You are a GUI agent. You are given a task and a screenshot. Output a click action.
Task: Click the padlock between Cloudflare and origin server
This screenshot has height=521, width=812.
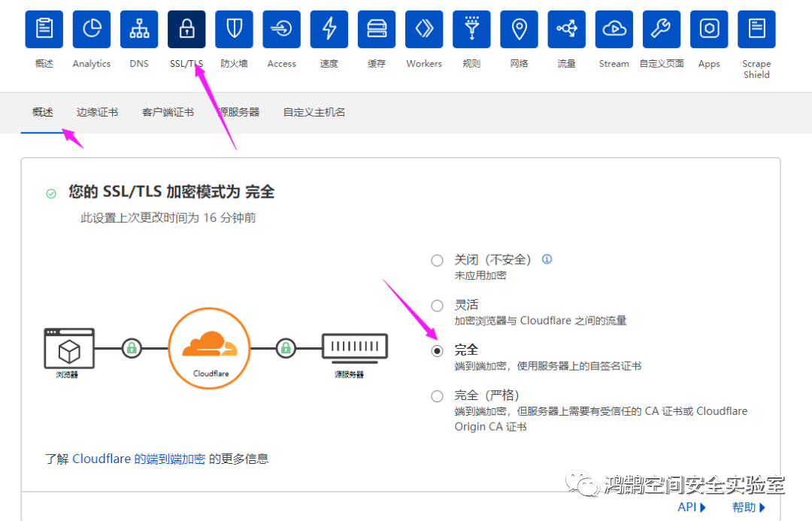click(x=286, y=348)
